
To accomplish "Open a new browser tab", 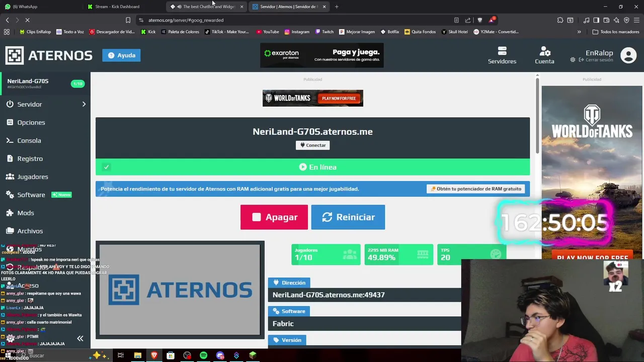I will point(337,7).
